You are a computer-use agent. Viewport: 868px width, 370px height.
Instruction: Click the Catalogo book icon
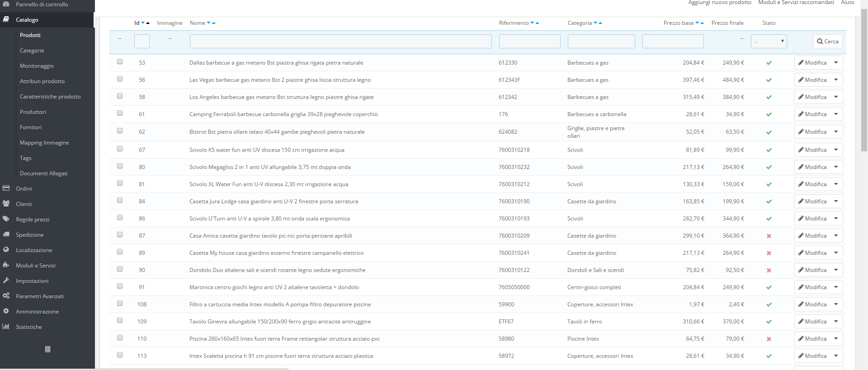click(6, 19)
